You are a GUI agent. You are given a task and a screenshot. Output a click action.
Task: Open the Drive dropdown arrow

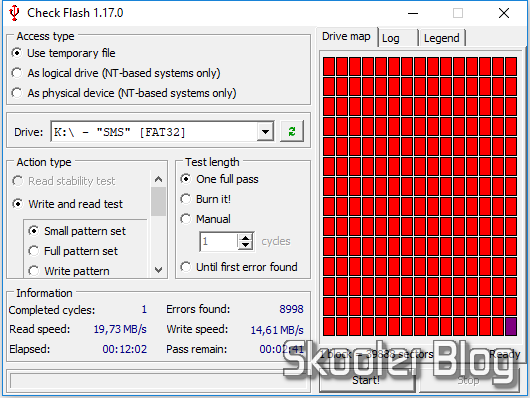[x=265, y=132]
